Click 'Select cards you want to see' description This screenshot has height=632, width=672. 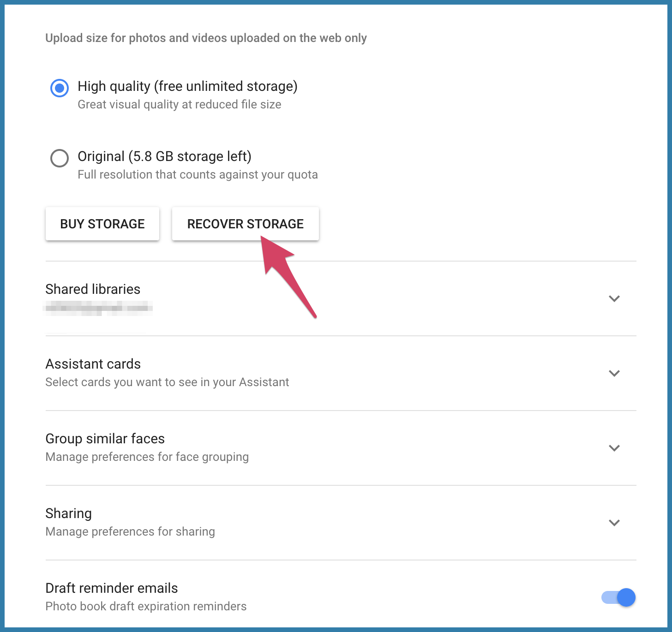(167, 382)
